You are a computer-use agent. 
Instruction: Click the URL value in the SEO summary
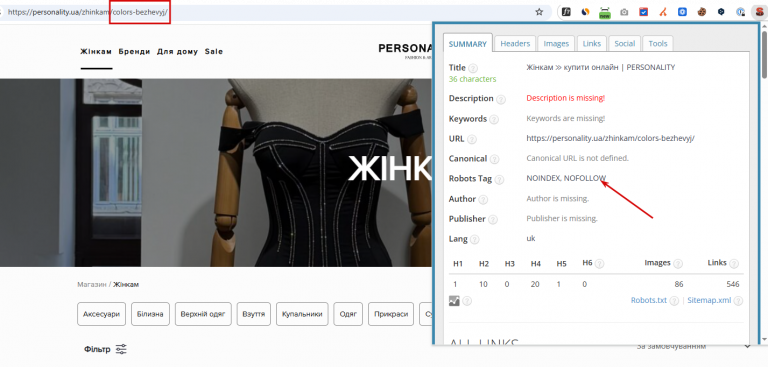pyautogui.click(x=610, y=138)
